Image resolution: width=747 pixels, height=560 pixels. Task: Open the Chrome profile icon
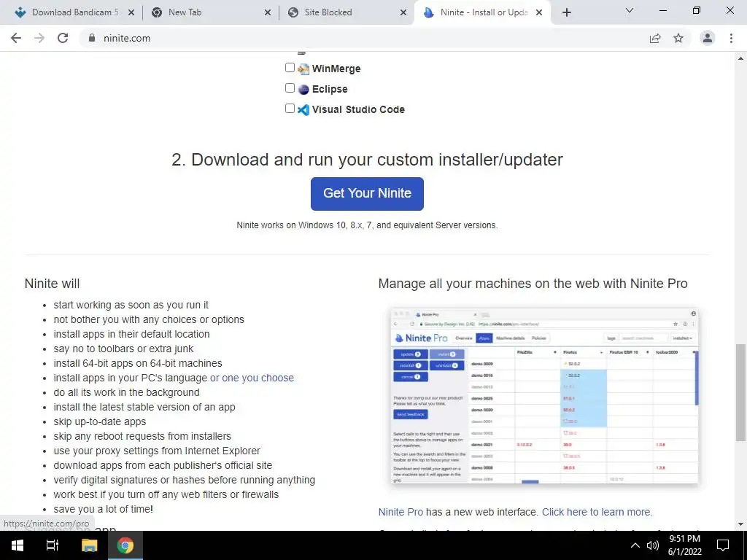pos(708,38)
